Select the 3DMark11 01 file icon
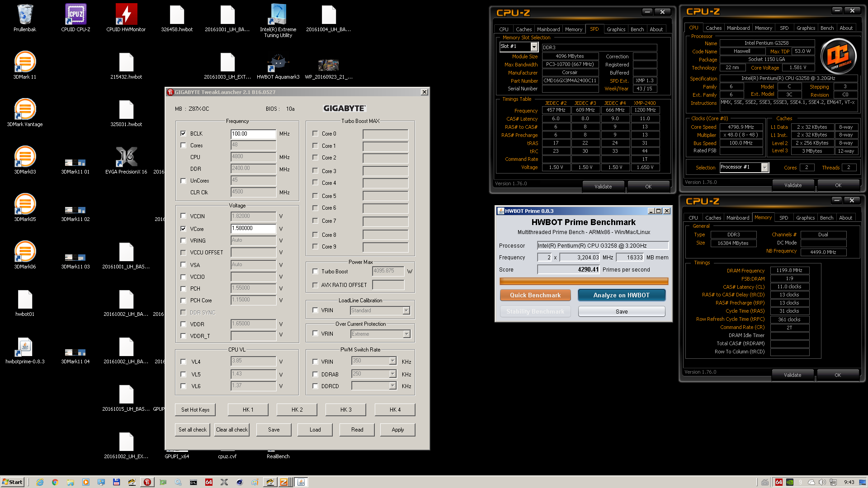 click(x=75, y=165)
